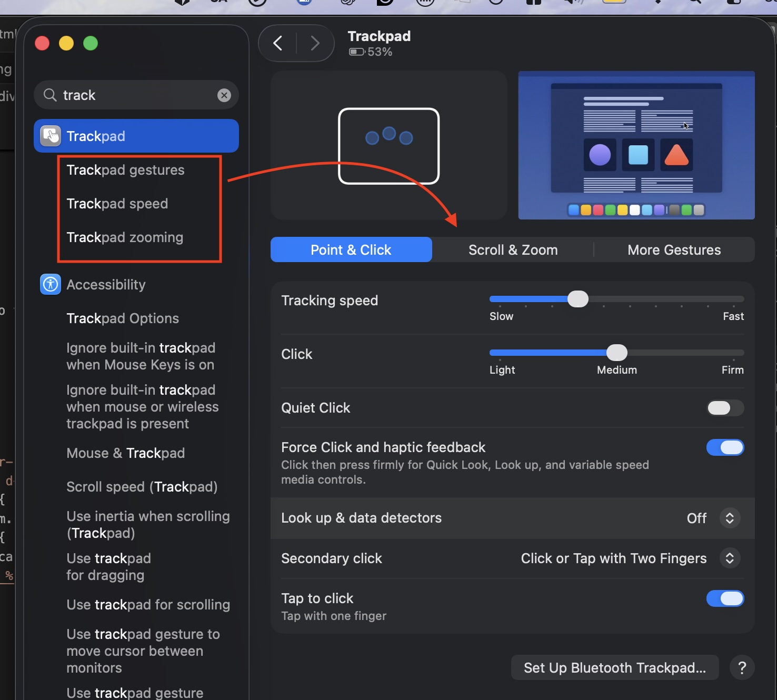Open the Look up & data detectors dropdown
Viewport: 777px width, 700px height.
coord(730,518)
